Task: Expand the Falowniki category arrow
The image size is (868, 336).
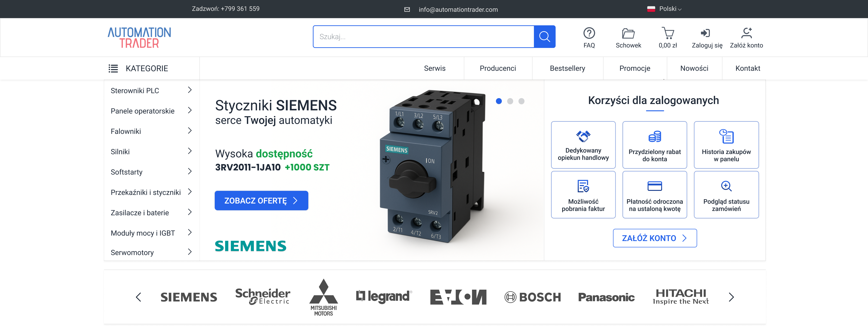Action: [x=190, y=131]
